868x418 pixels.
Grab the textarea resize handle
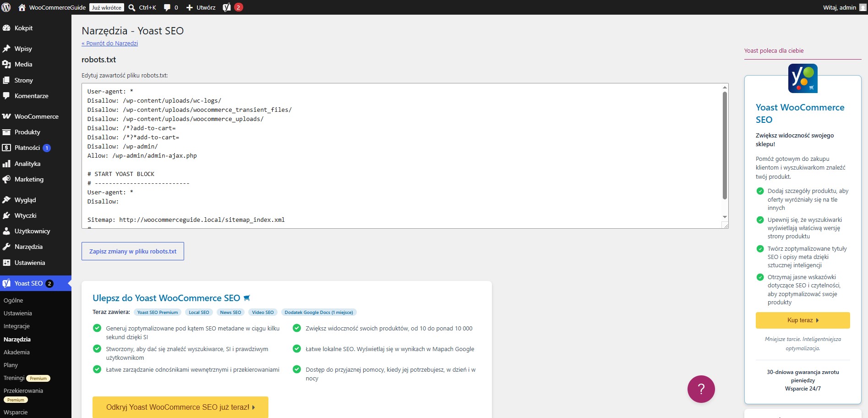click(x=725, y=225)
